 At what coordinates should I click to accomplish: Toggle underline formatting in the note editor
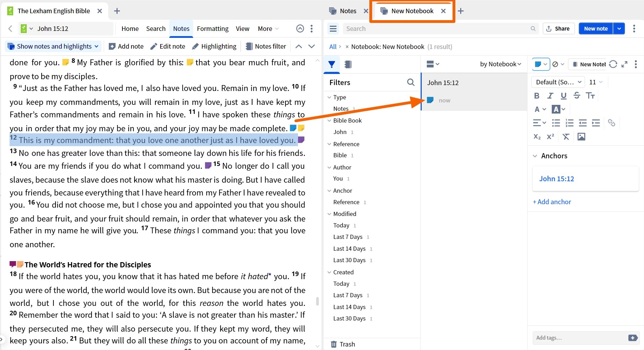pyautogui.click(x=564, y=95)
